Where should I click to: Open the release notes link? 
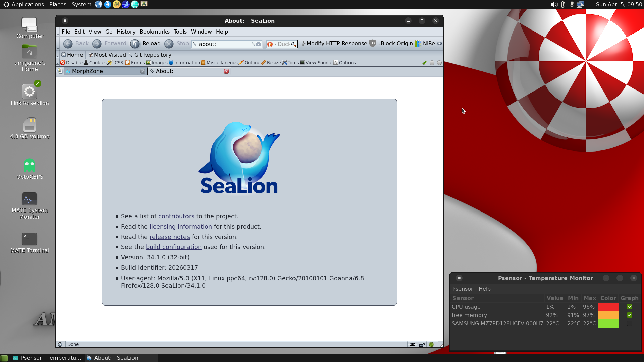point(169,237)
